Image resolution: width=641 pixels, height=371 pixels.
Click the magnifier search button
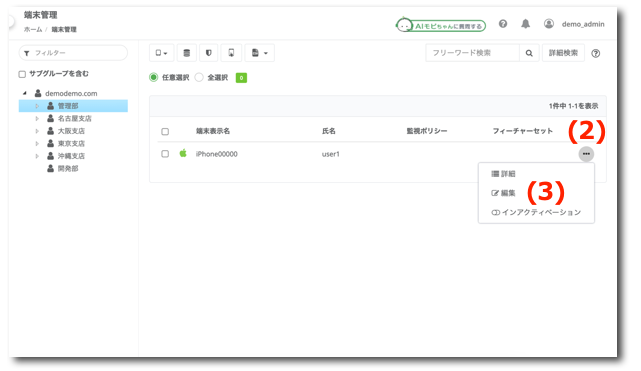tap(529, 53)
